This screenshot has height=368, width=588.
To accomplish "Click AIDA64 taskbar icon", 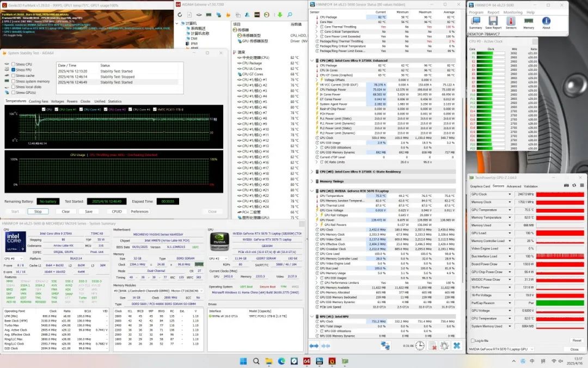I will tap(307, 361).
